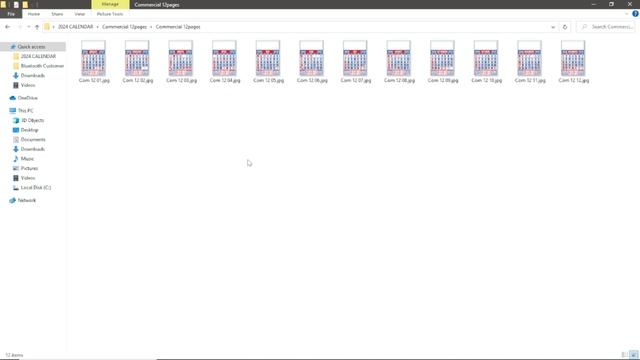This screenshot has width=640, height=360.
Task: Open Music folder in sidebar
Action: tap(27, 159)
